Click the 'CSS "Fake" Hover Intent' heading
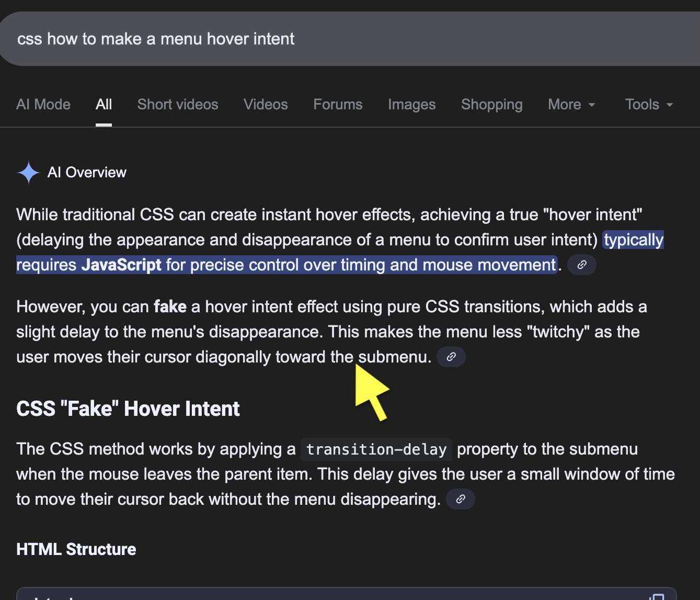Screen dimensions: 700x600 [x=128, y=409]
